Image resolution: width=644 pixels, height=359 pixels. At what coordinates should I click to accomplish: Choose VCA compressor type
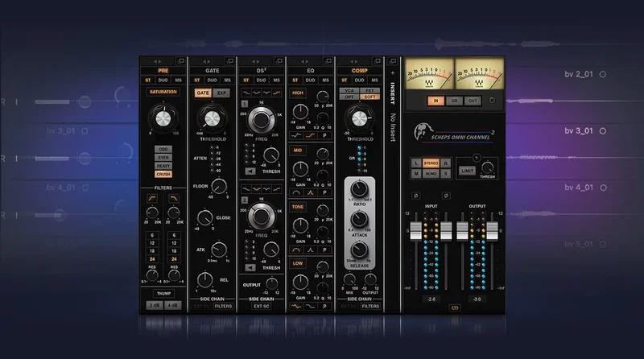(349, 90)
